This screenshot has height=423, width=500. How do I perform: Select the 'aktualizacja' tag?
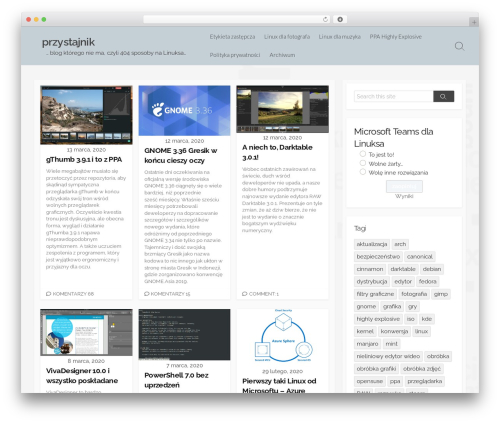[372, 244]
